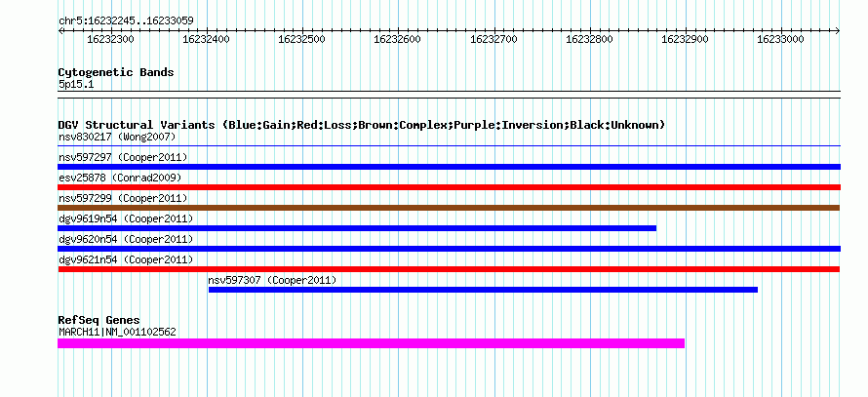
Task: Open variant dgv9619n54 (Cooper2011) label
Action: 126,218
